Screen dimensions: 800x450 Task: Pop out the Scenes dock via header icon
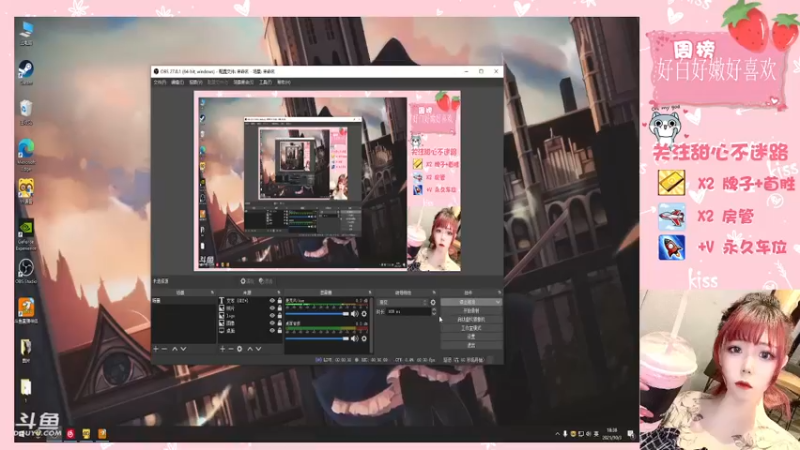click(212, 292)
